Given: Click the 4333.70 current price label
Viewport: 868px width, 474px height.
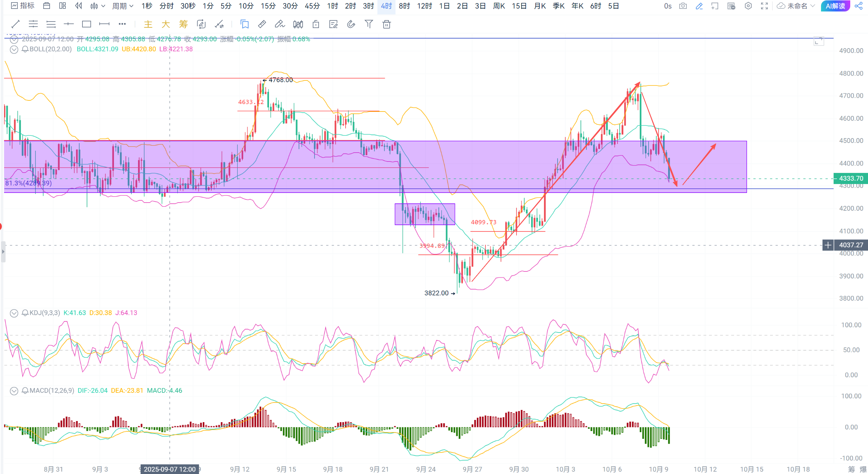Looking at the screenshot, I should click(851, 178).
